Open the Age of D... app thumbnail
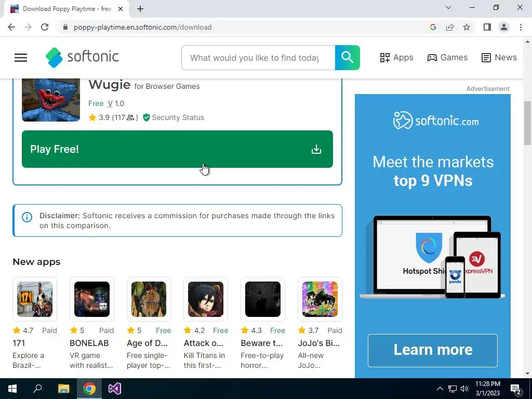The width and height of the screenshot is (532, 399). pos(149,299)
